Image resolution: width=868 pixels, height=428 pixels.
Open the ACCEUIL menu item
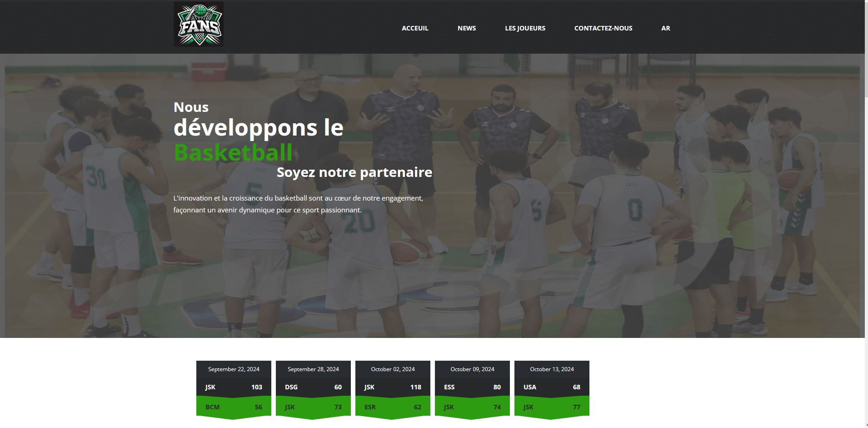[415, 28]
